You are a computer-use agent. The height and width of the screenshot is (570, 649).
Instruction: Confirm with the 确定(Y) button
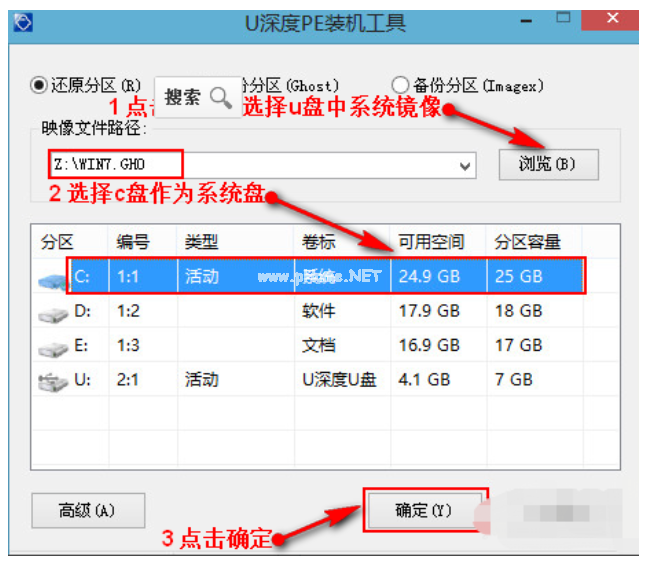click(424, 511)
